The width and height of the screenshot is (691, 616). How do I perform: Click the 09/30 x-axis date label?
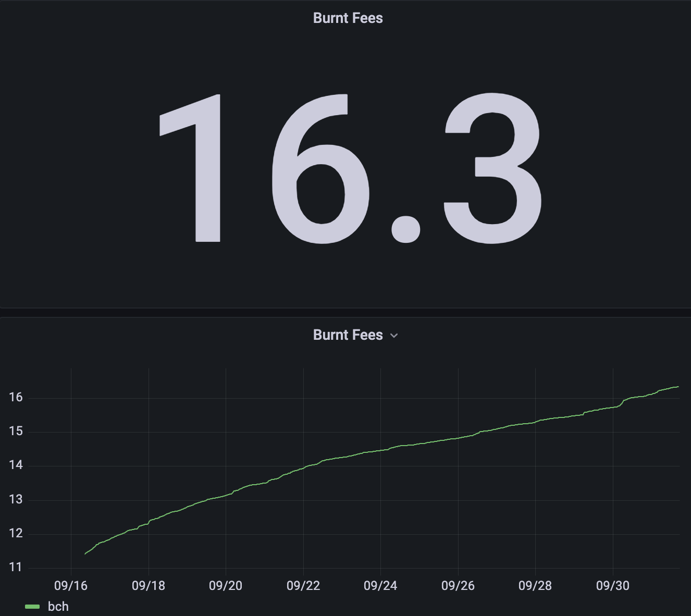pos(613,586)
